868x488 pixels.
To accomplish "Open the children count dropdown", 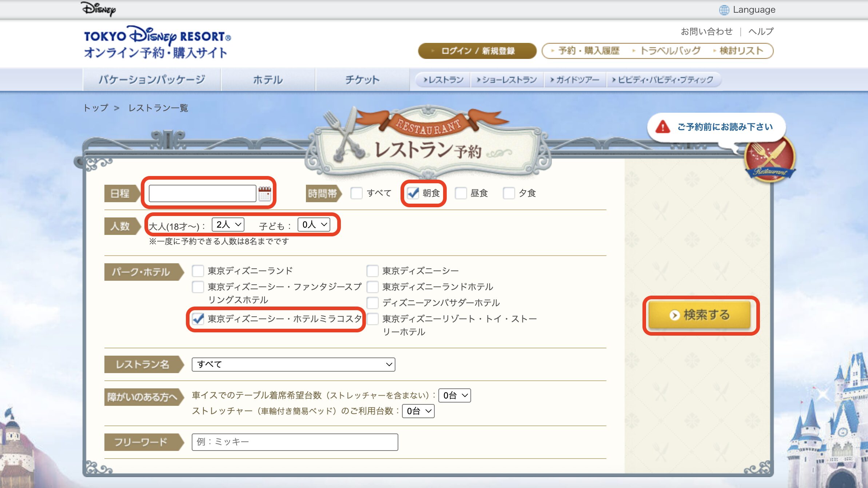I will coord(314,225).
